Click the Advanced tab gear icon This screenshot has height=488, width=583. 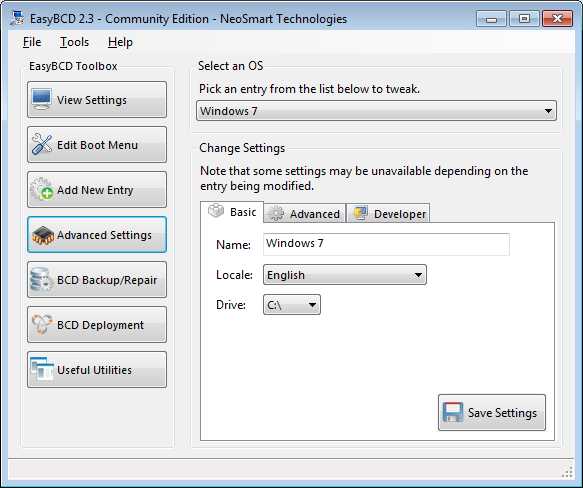[276, 214]
